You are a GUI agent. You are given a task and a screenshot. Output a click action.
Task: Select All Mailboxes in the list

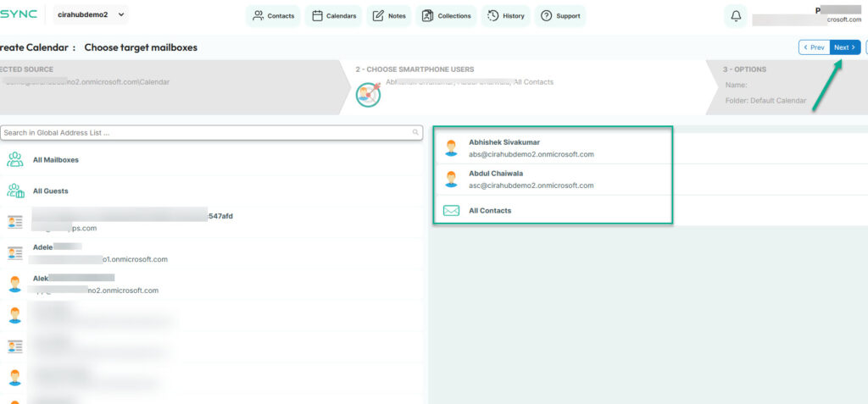point(213,160)
